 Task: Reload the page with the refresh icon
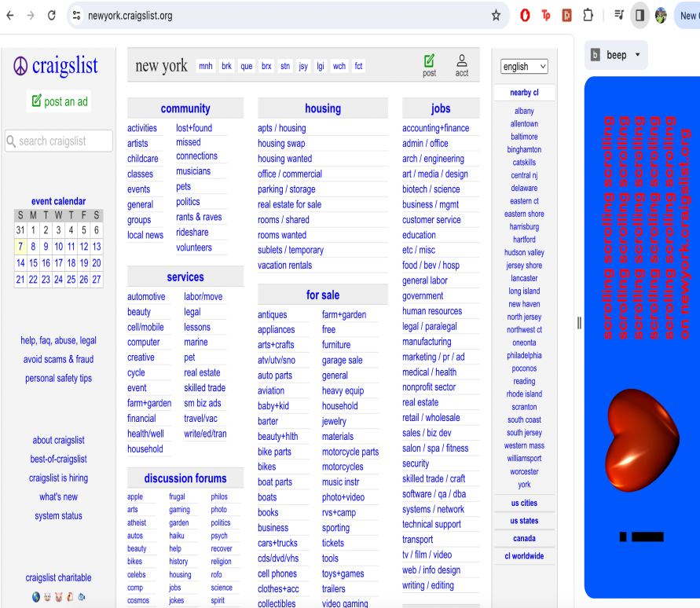coord(51,16)
